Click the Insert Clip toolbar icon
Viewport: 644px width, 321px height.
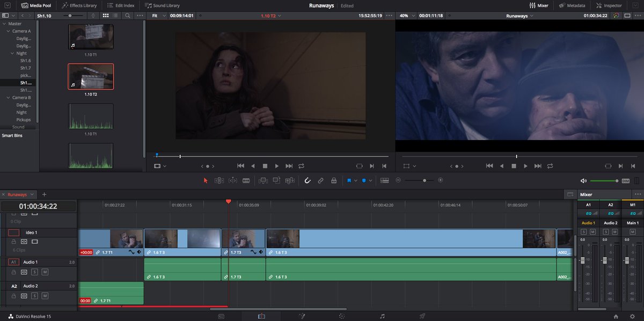(263, 181)
